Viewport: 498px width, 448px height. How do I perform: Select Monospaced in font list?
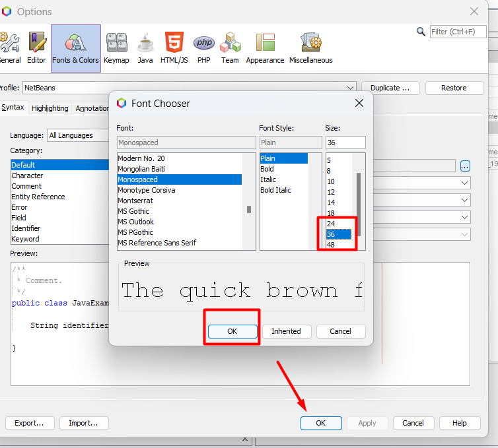tap(180, 179)
